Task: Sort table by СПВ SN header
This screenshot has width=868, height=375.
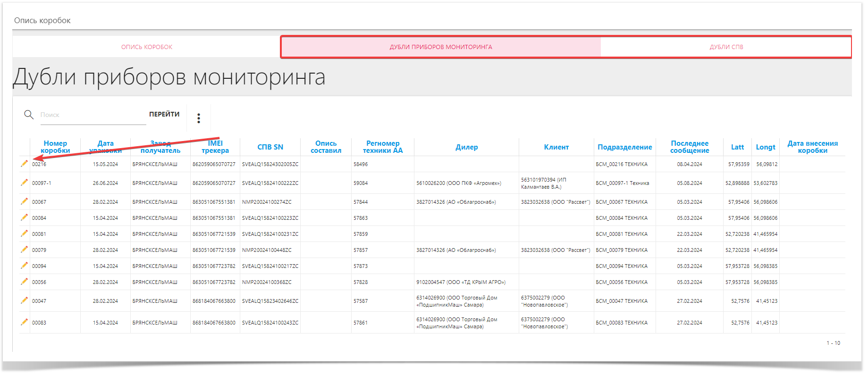Action: point(270,147)
